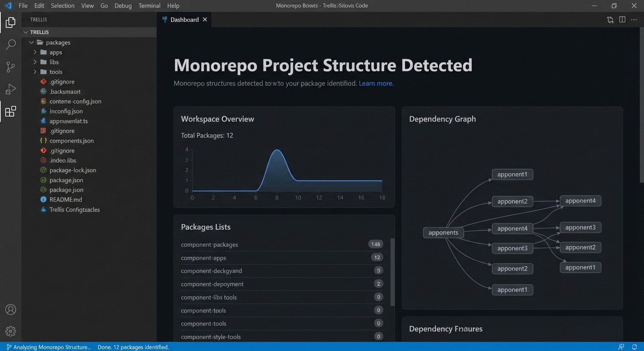Open README.md in the file tree
Viewport: 644px width, 351px height.
point(66,200)
